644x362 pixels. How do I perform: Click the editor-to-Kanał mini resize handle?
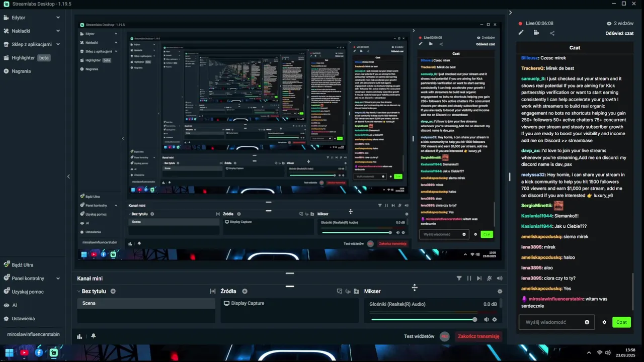coord(290,273)
